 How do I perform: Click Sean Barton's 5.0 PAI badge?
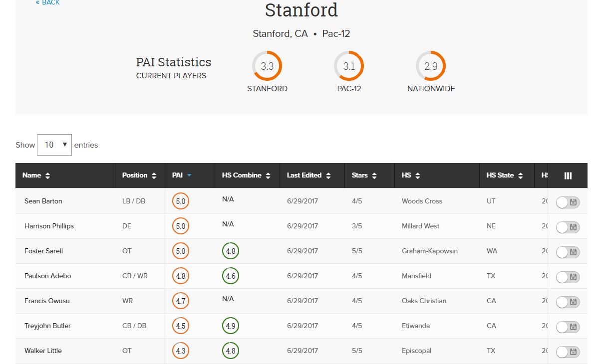181,201
